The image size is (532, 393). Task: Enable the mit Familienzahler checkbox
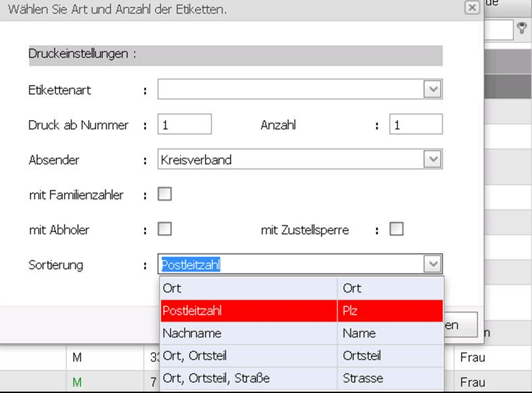[x=165, y=194]
